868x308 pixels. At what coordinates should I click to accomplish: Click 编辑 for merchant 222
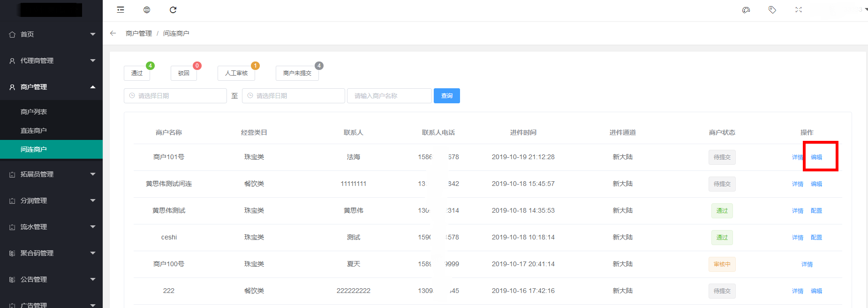click(x=816, y=291)
